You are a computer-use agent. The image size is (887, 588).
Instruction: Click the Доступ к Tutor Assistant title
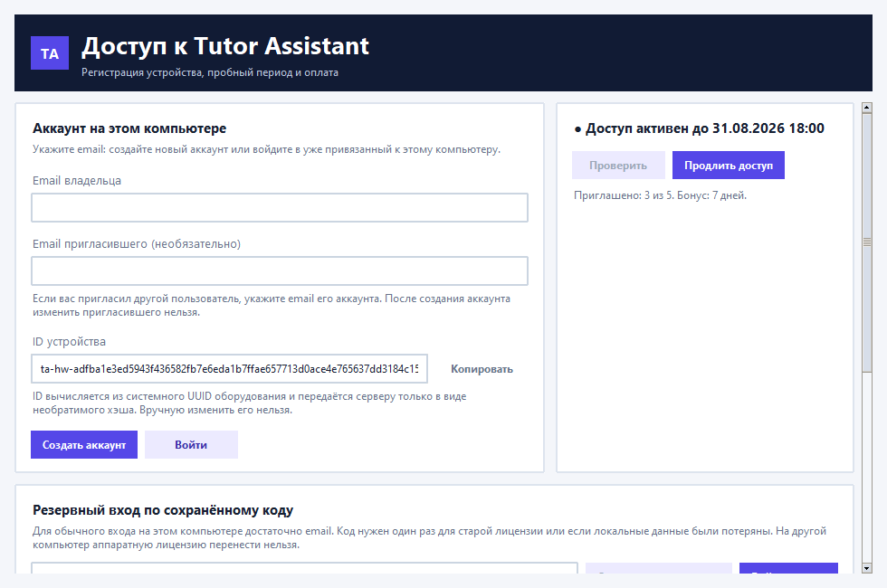coord(225,46)
